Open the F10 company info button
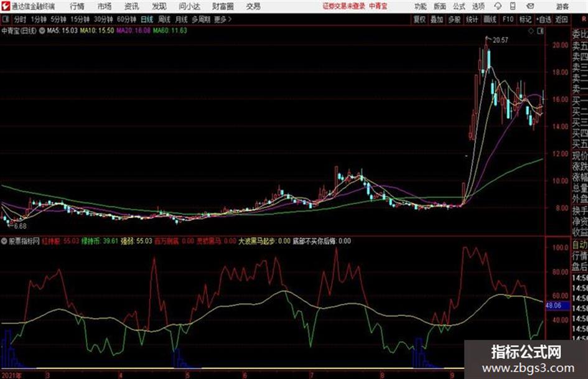Screen dimensions: 588x379 (x=508, y=19)
